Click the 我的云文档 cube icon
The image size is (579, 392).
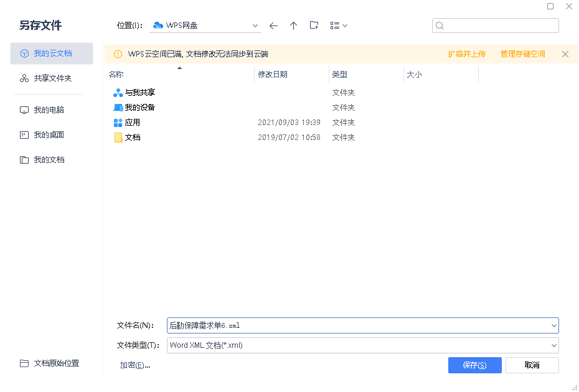[x=24, y=54]
